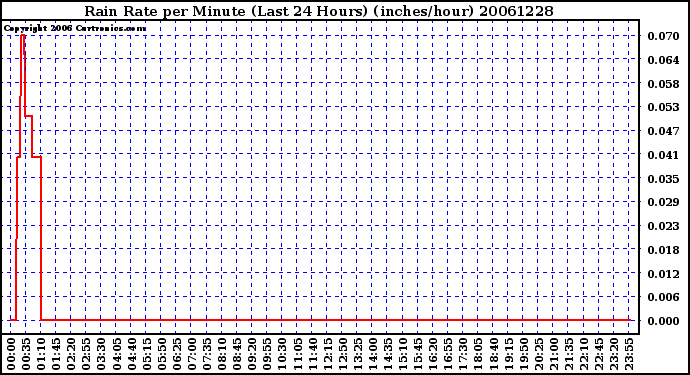Click the 07:00 time label

point(192,354)
